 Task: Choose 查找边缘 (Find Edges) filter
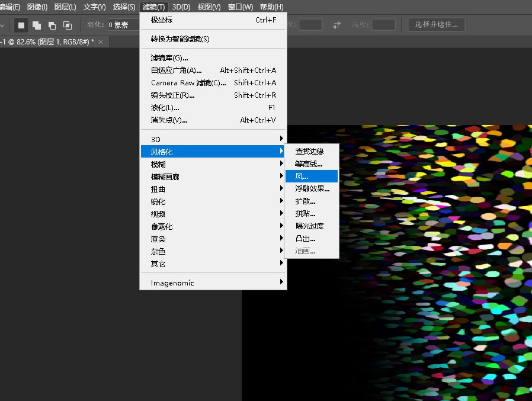click(311, 151)
